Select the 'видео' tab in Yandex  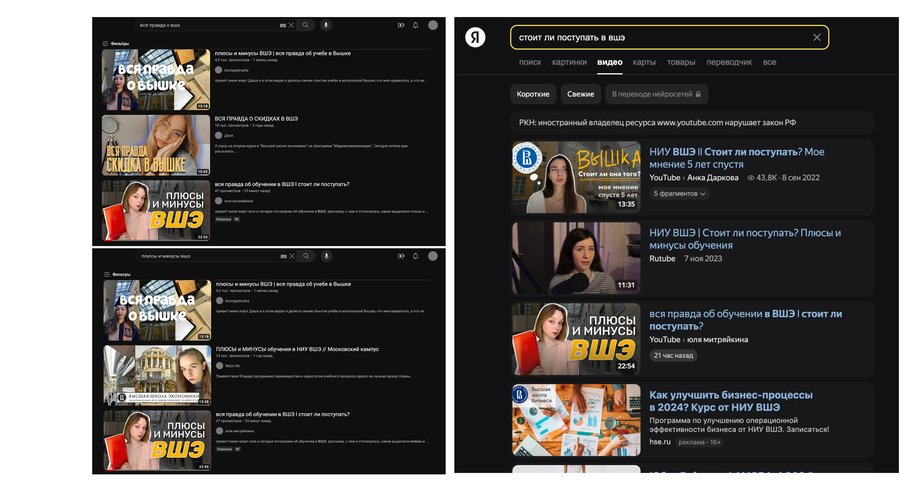[610, 62]
